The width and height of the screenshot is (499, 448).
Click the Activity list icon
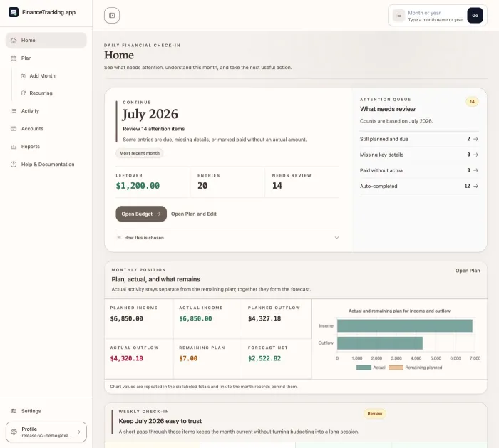point(14,111)
